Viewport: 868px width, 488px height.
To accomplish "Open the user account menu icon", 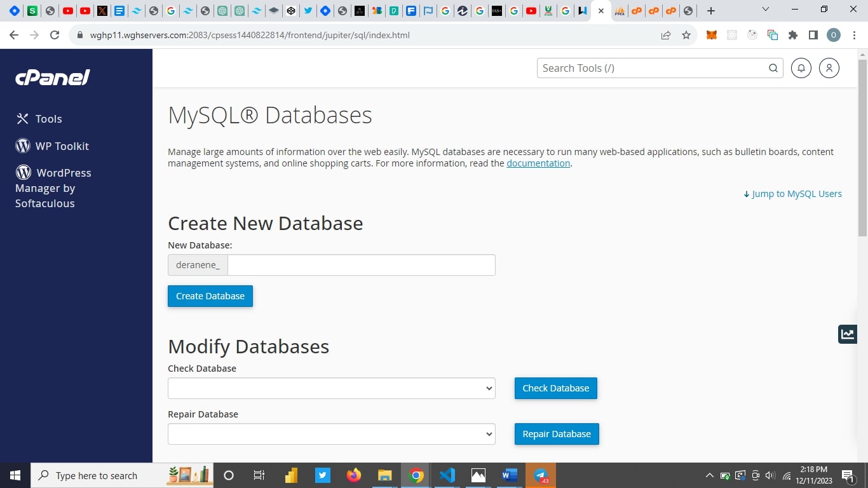I will tap(829, 68).
